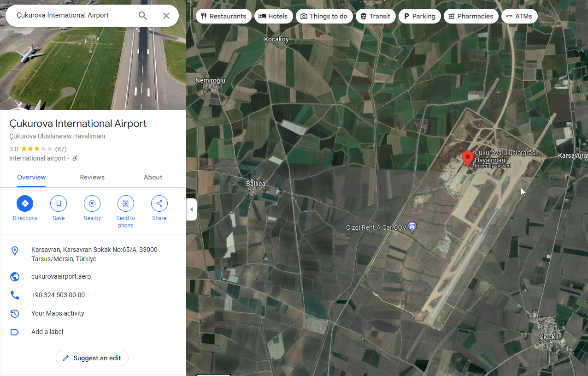Click the Kocaköy map label

click(276, 39)
